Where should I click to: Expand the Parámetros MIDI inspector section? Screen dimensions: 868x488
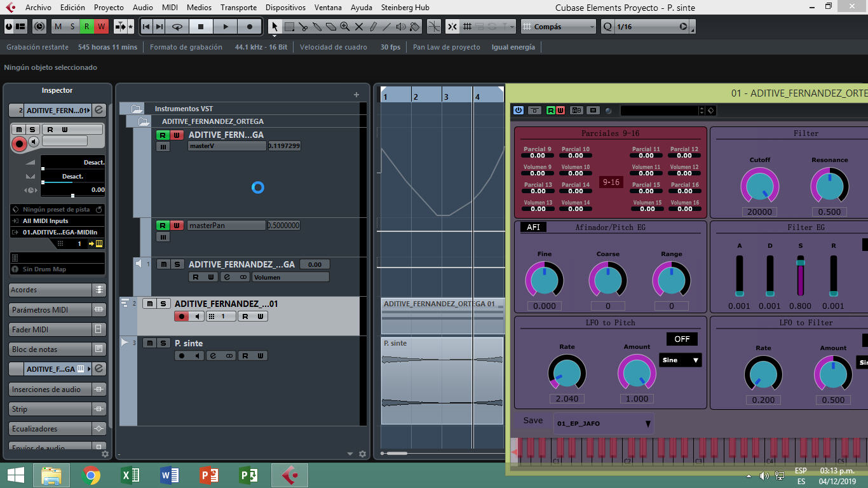57,309
